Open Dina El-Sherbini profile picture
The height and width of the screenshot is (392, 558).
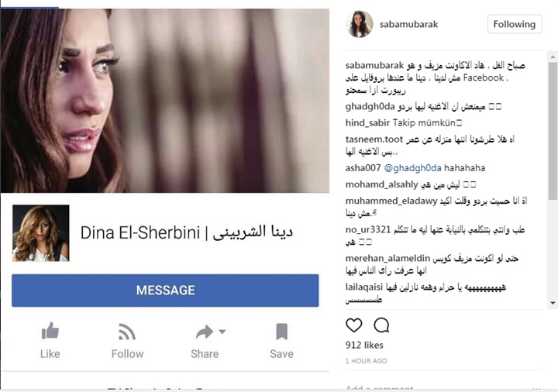tap(41, 233)
